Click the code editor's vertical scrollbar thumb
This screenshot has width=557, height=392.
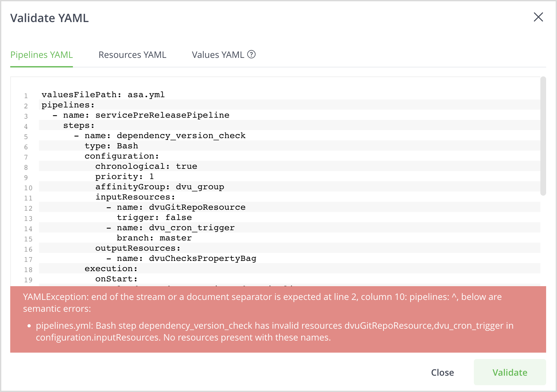543,136
